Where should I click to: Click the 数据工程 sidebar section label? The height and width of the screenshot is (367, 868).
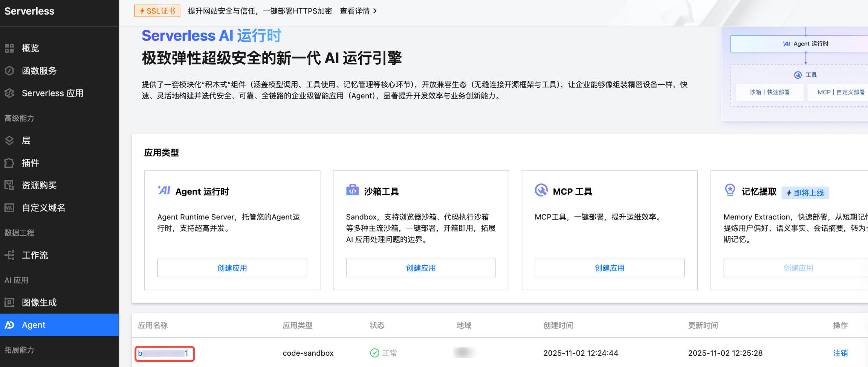(19, 233)
